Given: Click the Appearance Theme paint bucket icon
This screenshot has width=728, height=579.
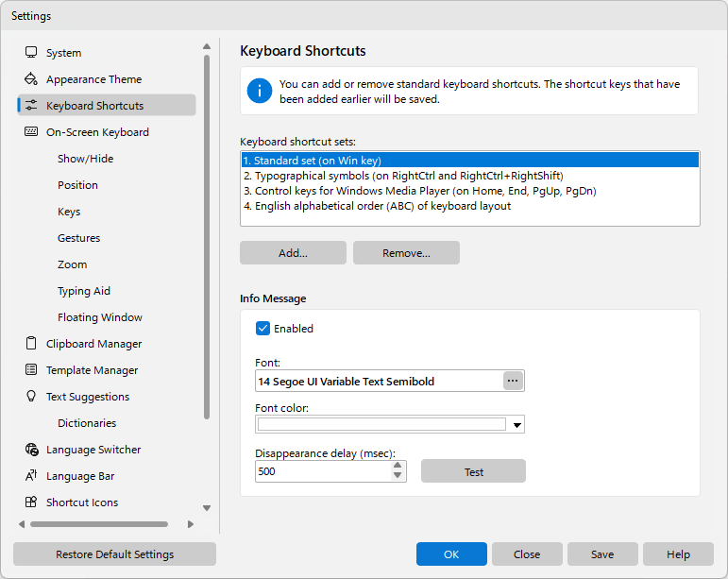Looking at the screenshot, I should [x=31, y=79].
